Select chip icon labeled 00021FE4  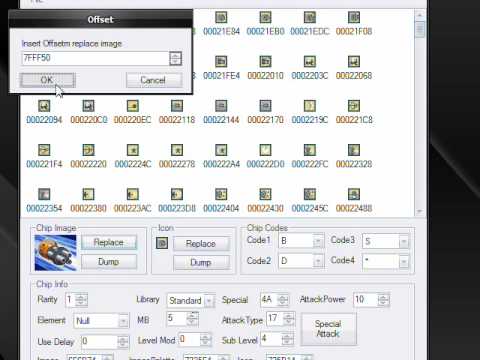click(221, 62)
